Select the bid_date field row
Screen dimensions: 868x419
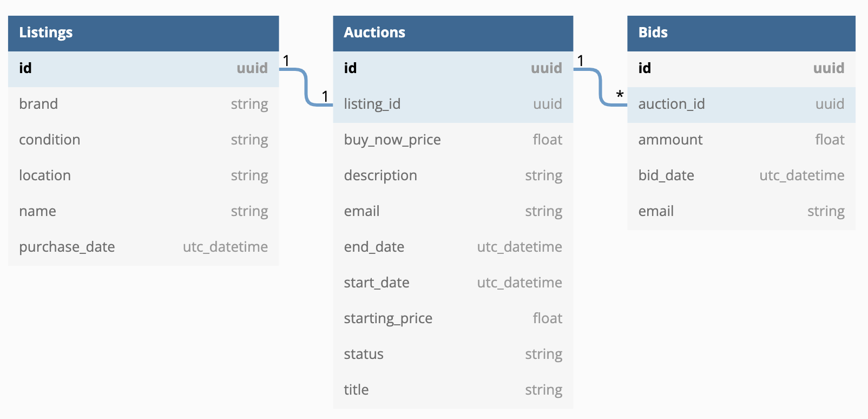point(741,176)
